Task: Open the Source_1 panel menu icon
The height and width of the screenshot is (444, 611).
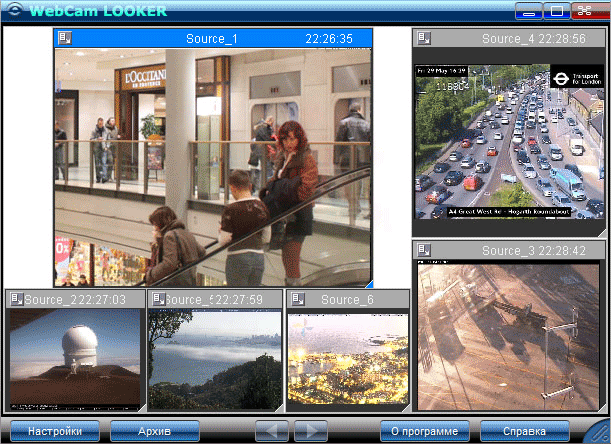Action: tap(65, 38)
